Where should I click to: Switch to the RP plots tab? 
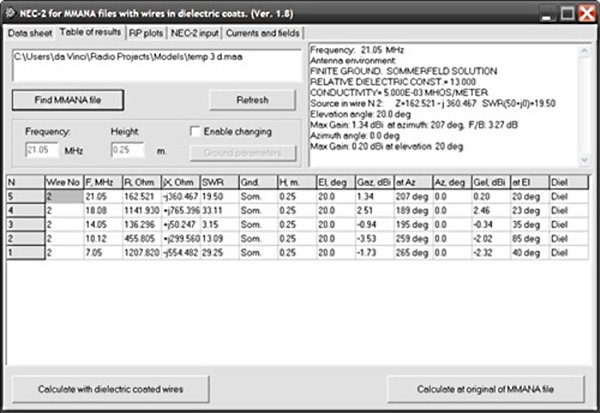click(x=146, y=32)
